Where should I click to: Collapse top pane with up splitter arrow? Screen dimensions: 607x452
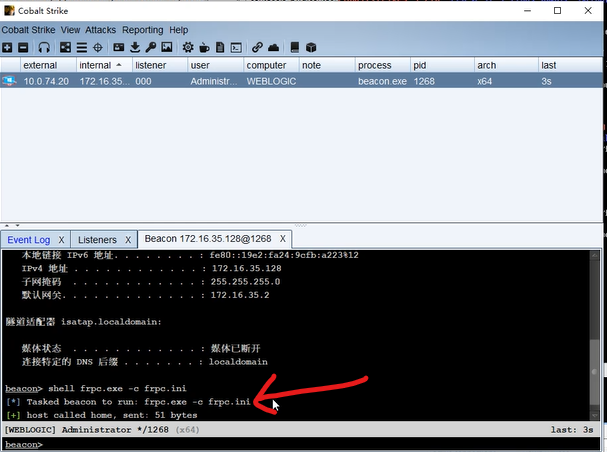[x=7, y=225]
